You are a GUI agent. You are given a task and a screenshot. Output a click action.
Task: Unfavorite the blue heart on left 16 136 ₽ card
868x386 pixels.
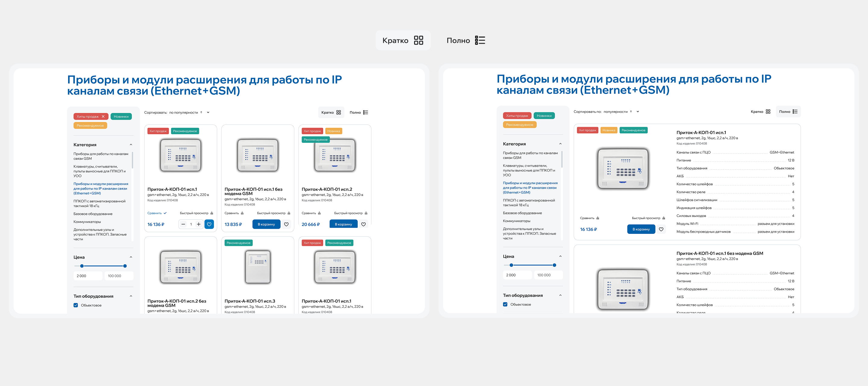pyautogui.click(x=209, y=224)
